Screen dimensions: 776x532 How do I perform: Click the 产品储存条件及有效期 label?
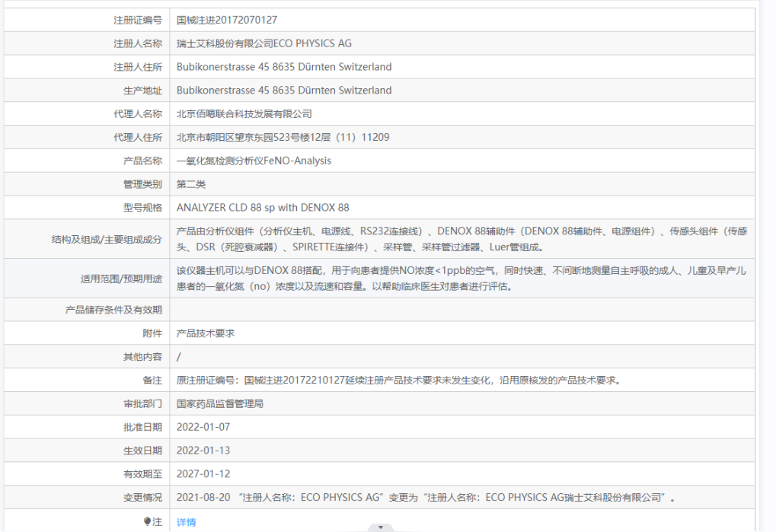(113, 310)
